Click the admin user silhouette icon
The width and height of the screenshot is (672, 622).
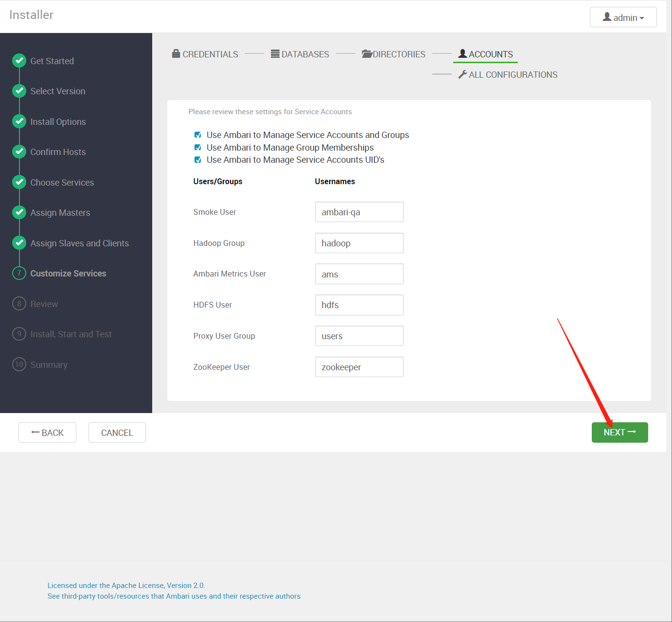click(x=607, y=17)
